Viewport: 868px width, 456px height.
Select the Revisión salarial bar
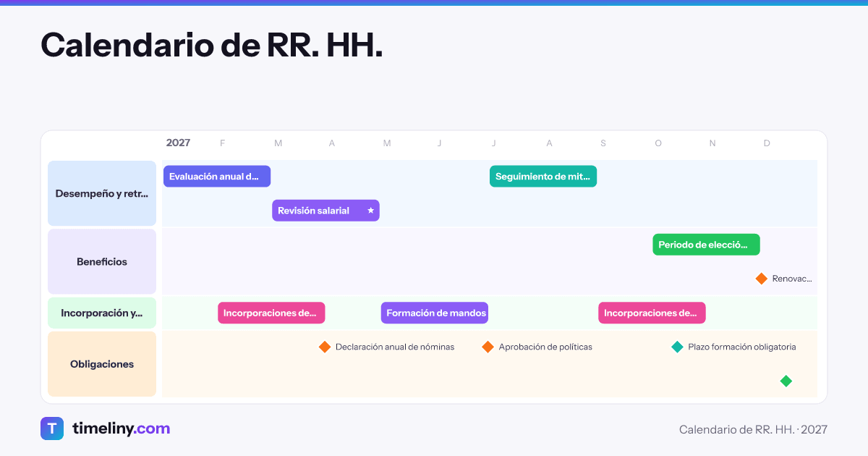[x=325, y=211]
